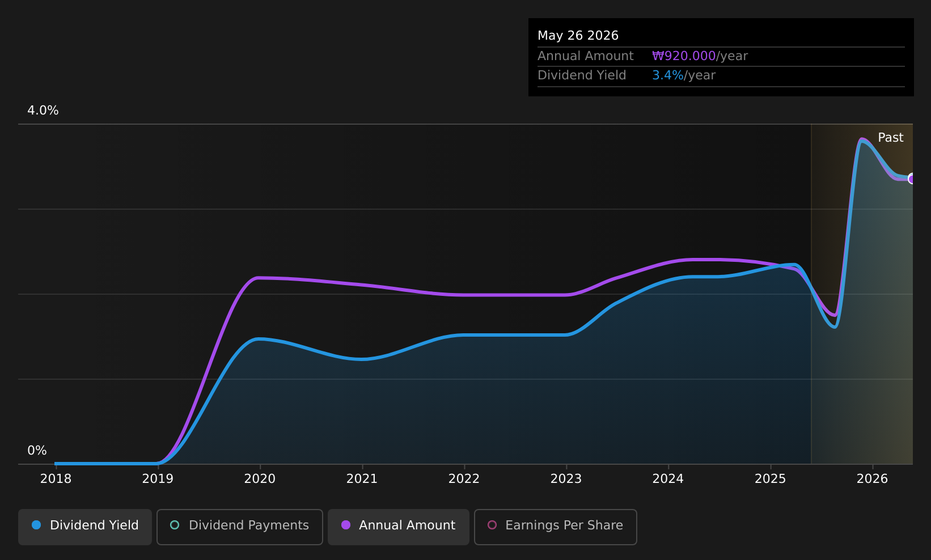
Task: Click the 2019 x-axis label
Action: pos(158,479)
